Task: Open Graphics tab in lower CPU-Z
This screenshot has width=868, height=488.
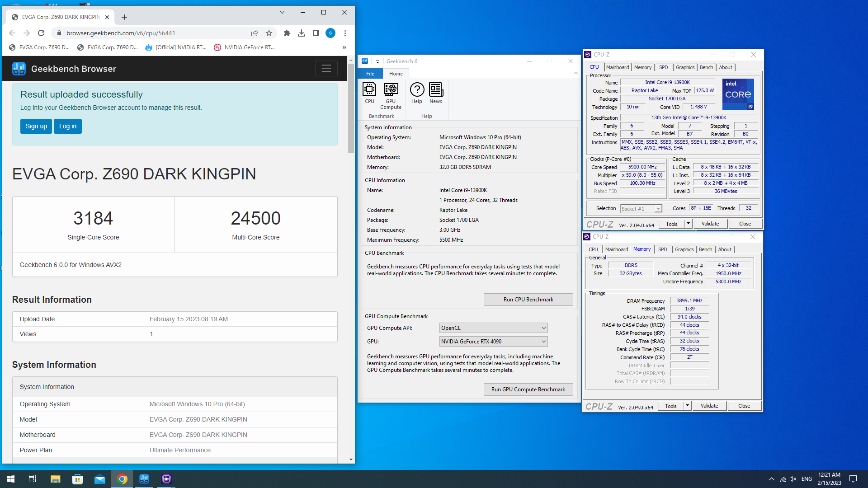Action: [684, 249]
